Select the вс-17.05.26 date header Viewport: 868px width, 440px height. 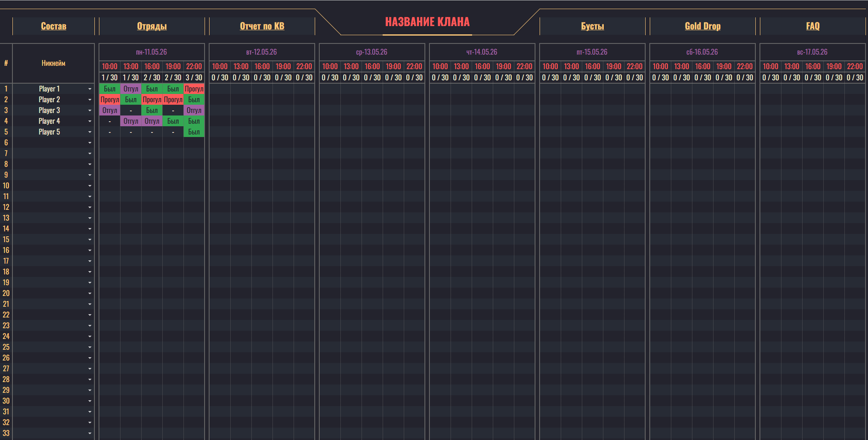[x=813, y=52]
